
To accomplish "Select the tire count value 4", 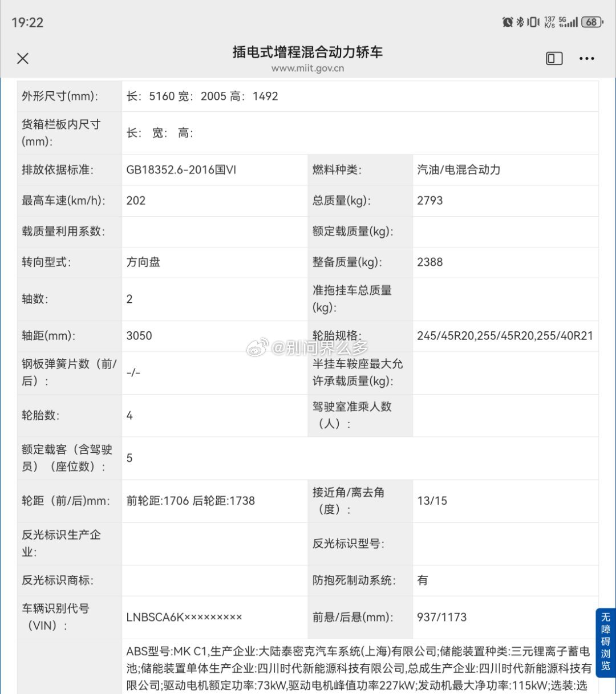I will point(129,415).
